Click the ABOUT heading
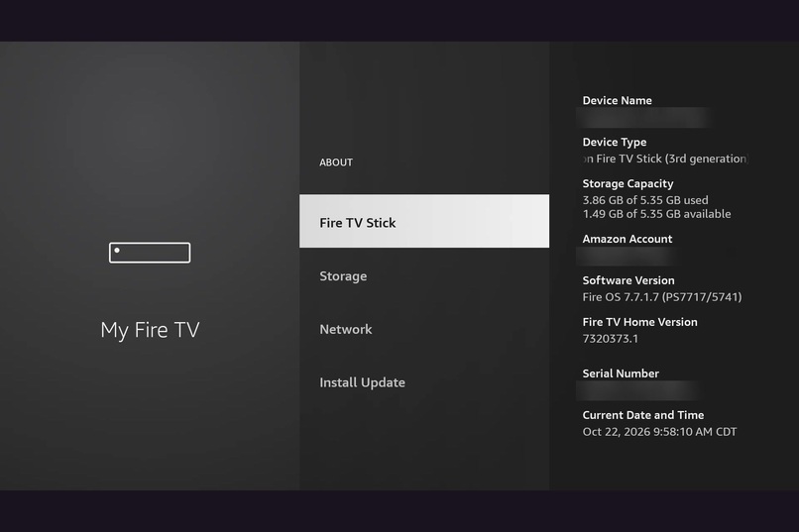 336,162
